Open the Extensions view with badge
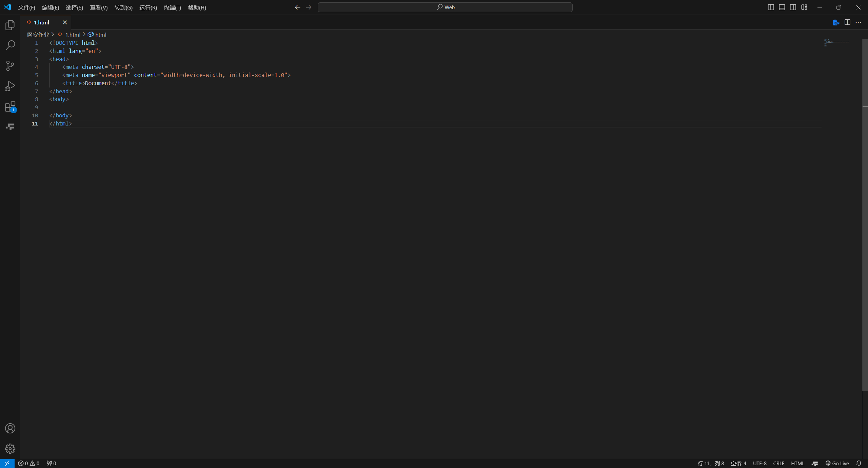This screenshot has width=868, height=468. 10,107
